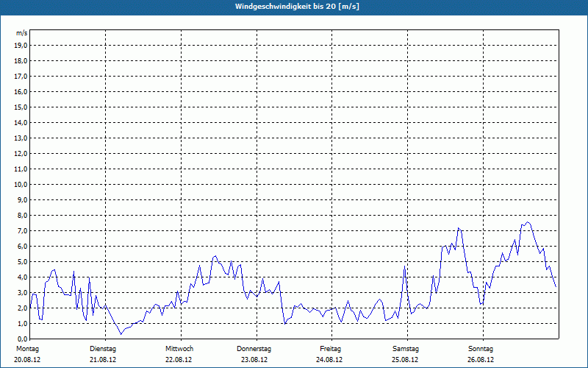This screenshot has width=588, height=368.
Task: Select the 9,0 axis value
Action: pos(22,199)
